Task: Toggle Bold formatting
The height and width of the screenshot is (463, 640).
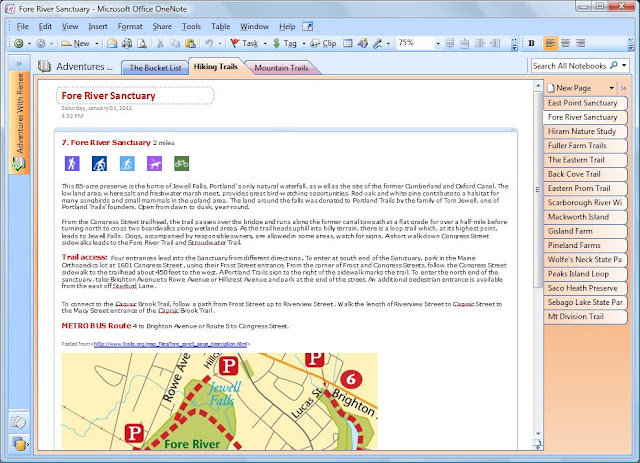Action: (531, 43)
